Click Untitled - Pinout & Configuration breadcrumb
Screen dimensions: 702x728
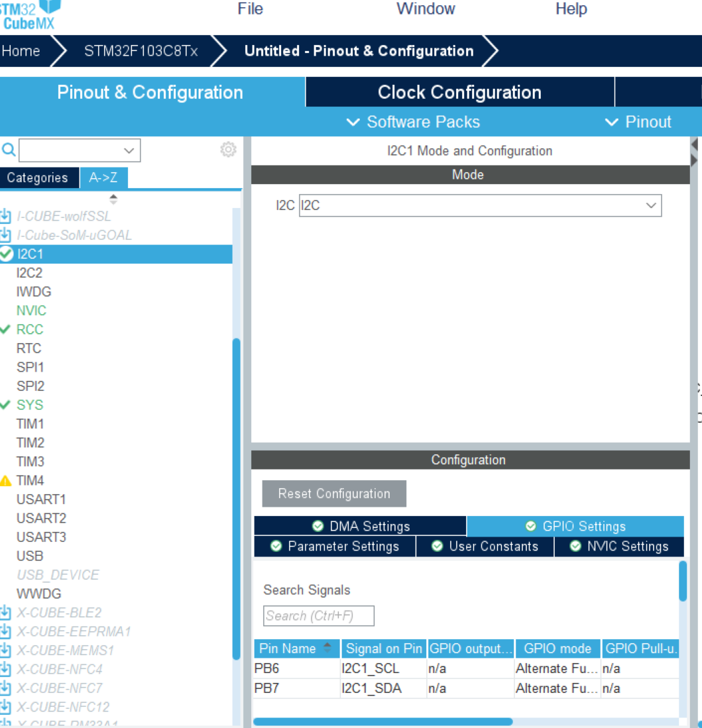click(x=359, y=50)
